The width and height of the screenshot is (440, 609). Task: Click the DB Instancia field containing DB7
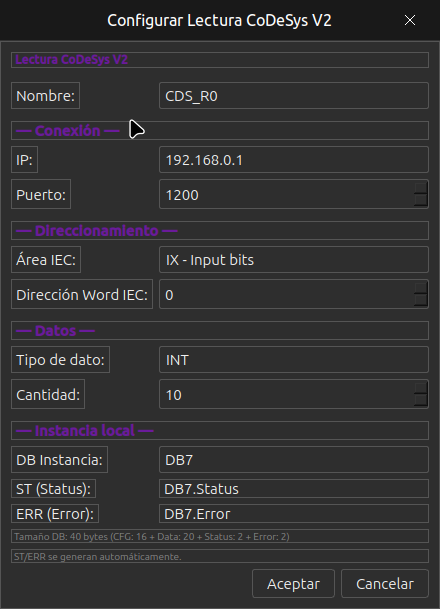click(x=294, y=459)
